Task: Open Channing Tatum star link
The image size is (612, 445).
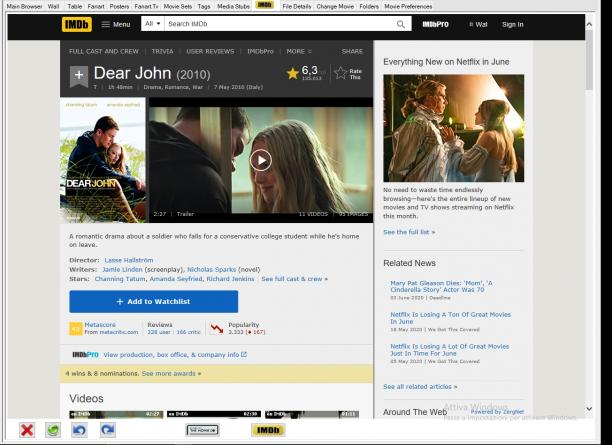Action: [x=120, y=279]
